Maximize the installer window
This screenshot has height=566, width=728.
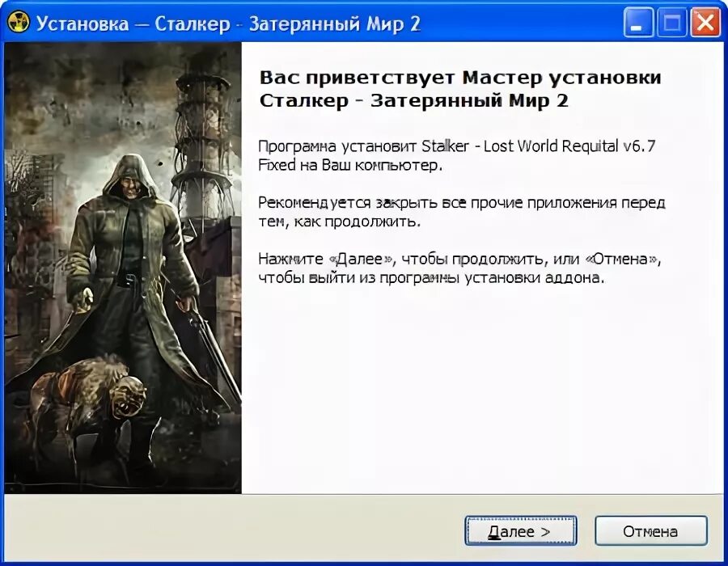(x=672, y=23)
